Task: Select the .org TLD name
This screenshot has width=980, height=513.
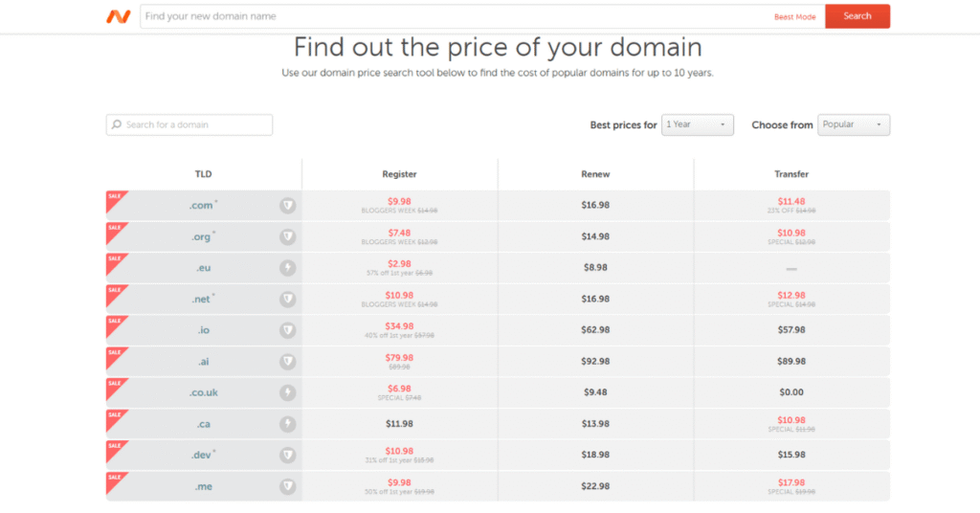Action: coord(201,236)
